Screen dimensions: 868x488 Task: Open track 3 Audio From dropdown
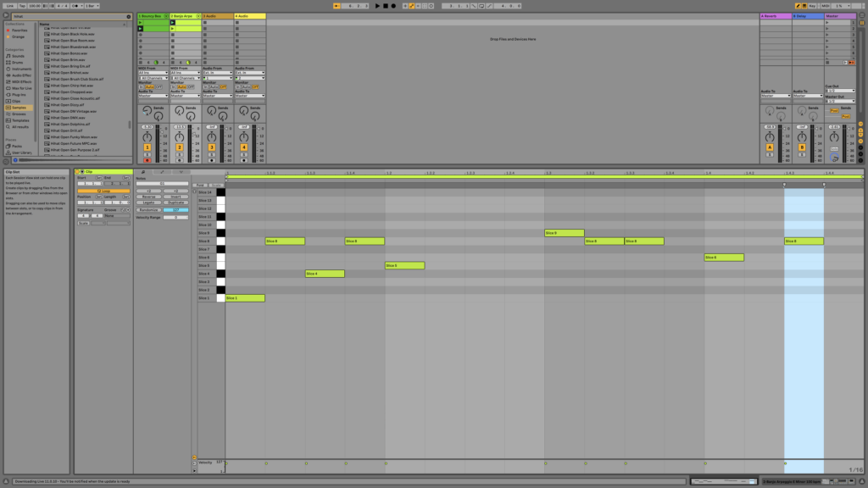(x=218, y=73)
